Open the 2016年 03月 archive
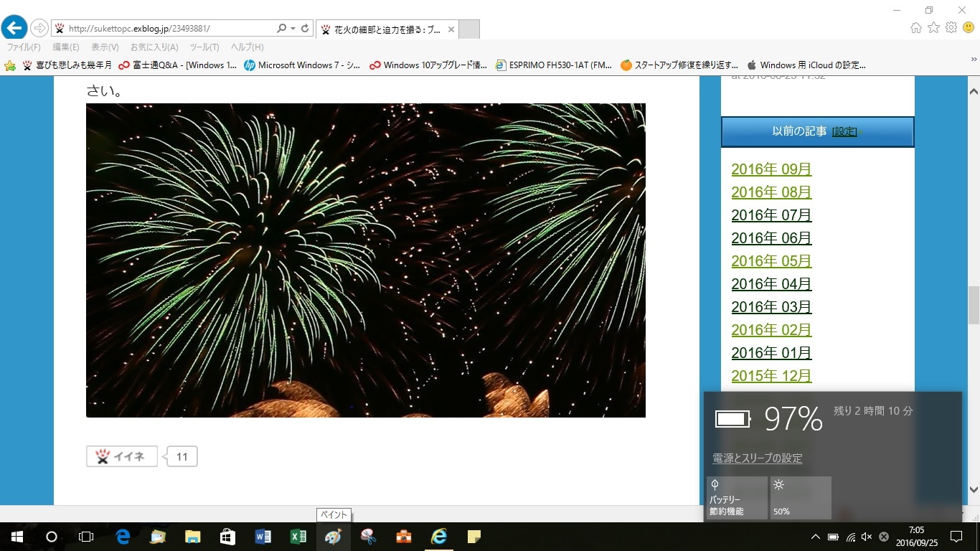This screenshot has width=980, height=551. [x=771, y=307]
